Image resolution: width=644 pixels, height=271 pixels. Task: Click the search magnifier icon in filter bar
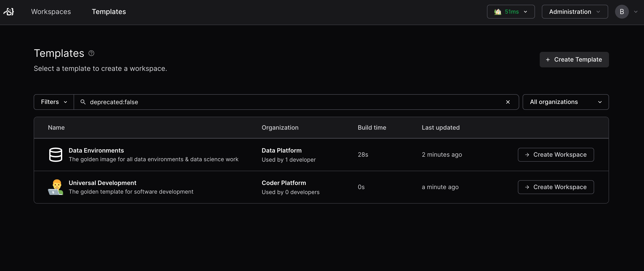point(82,102)
